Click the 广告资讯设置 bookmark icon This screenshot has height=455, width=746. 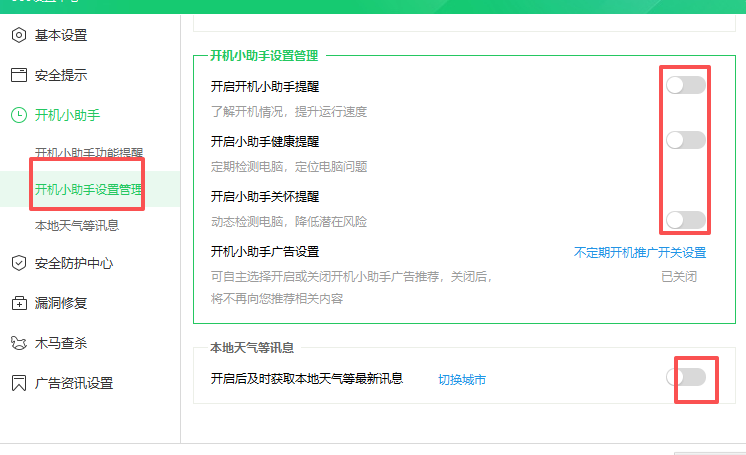[x=19, y=383]
